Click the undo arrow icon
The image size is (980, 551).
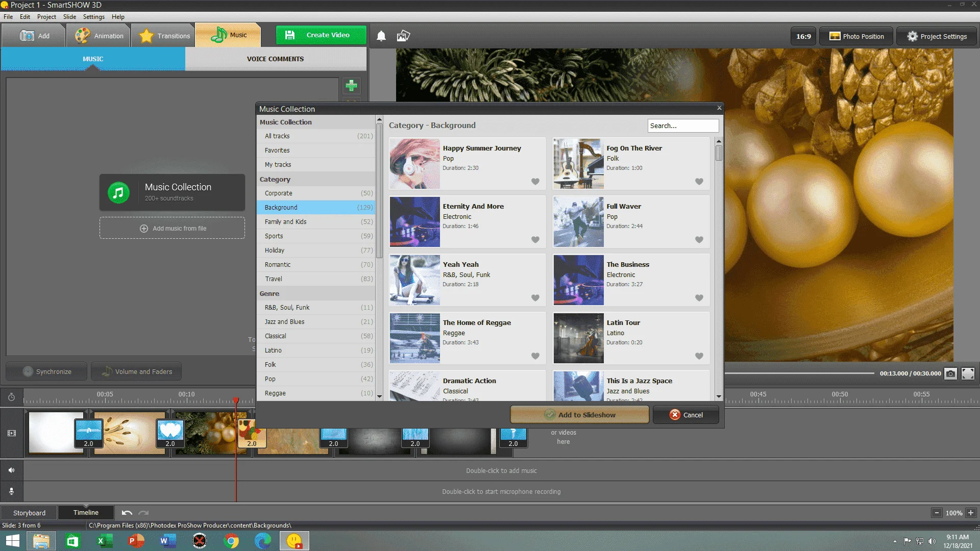coord(127,513)
